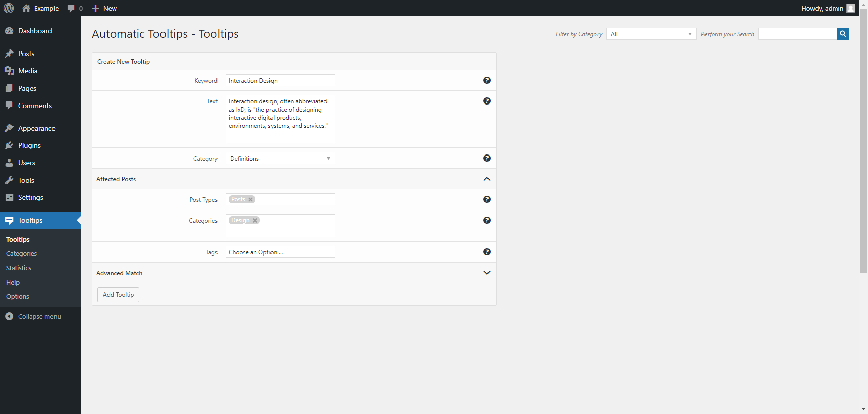The width and height of the screenshot is (868, 414).
Task: Click the Dashboard gauge icon
Action: point(9,31)
